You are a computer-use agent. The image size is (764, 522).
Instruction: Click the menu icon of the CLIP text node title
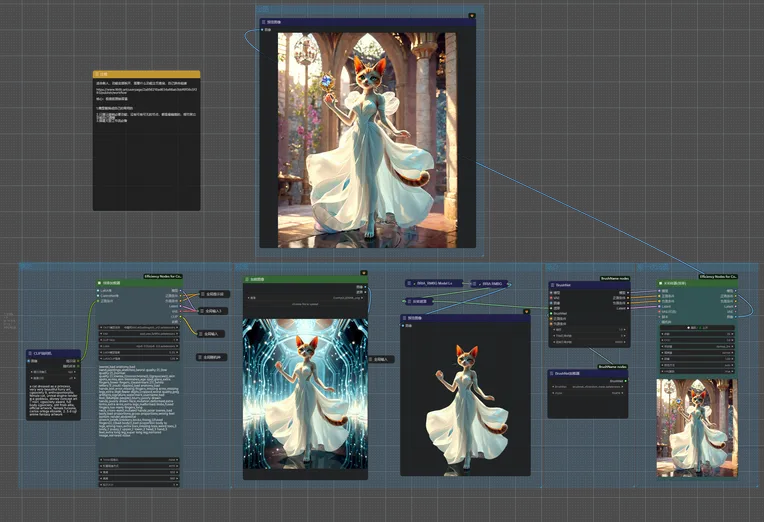pos(30,353)
